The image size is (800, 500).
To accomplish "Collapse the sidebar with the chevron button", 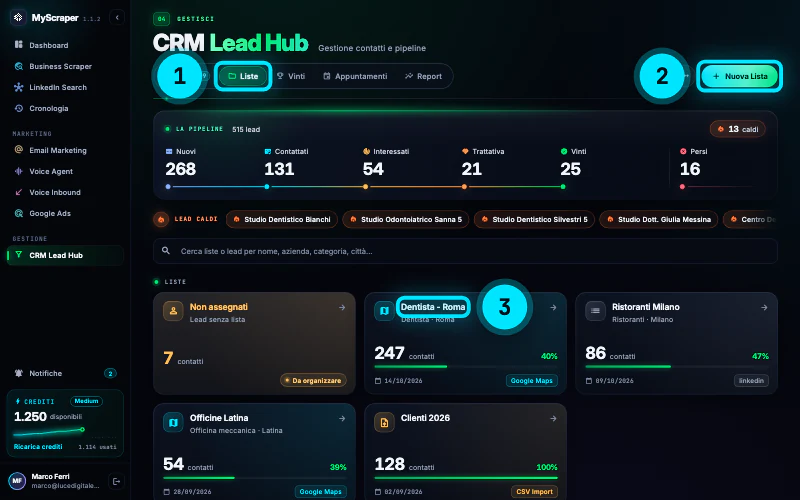I will [x=117, y=17].
